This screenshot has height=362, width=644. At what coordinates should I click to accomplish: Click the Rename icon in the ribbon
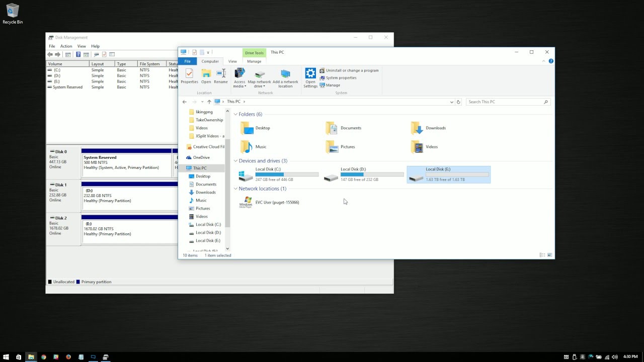point(221,76)
